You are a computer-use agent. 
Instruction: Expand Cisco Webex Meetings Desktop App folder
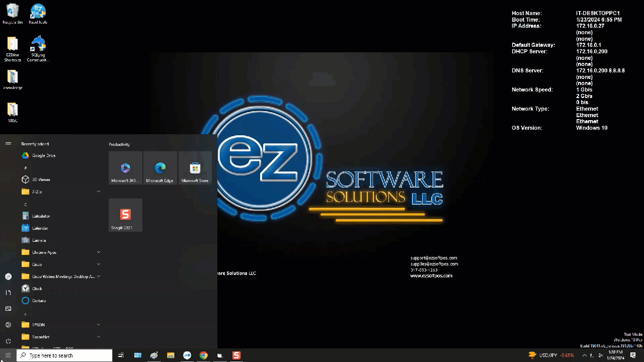point(60,277)
